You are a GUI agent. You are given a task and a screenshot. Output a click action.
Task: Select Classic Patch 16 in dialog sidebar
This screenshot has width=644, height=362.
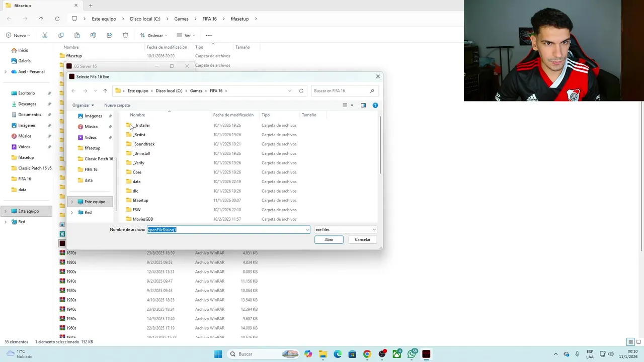pos(96,159)
